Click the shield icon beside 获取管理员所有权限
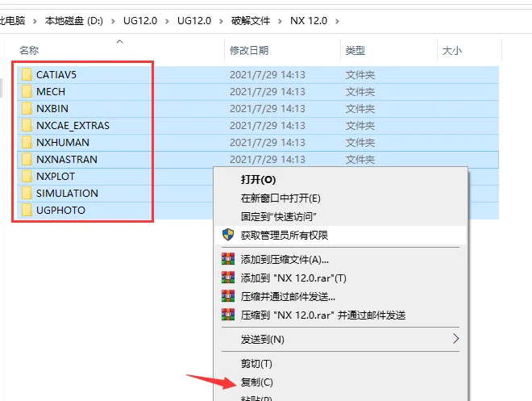532x401 pixels. pos(228,235)
